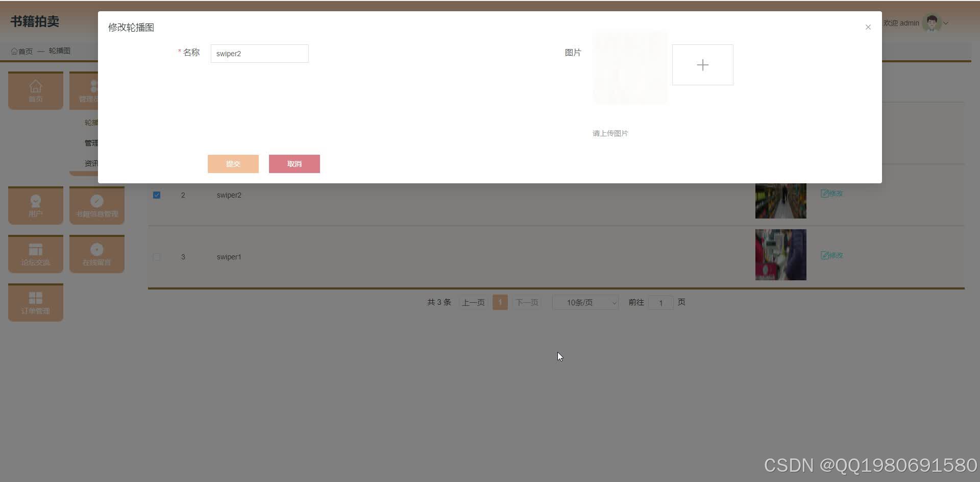The width and height of the screenshot is (980, 482).
Task: Select the 管理 submenu item
Action: [x=91, y=142]
